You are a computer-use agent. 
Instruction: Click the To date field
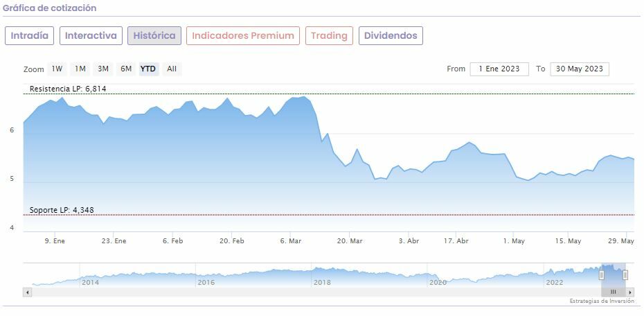click(580, 69)
